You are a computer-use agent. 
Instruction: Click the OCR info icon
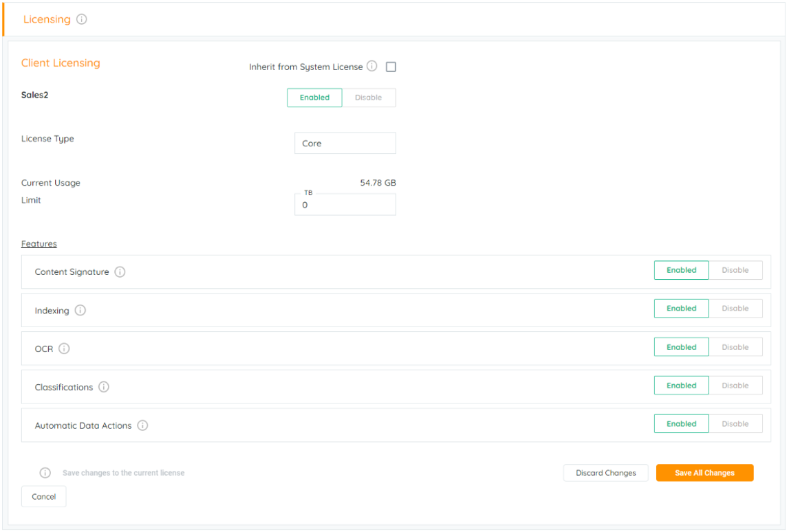click(x=64, y=348)
